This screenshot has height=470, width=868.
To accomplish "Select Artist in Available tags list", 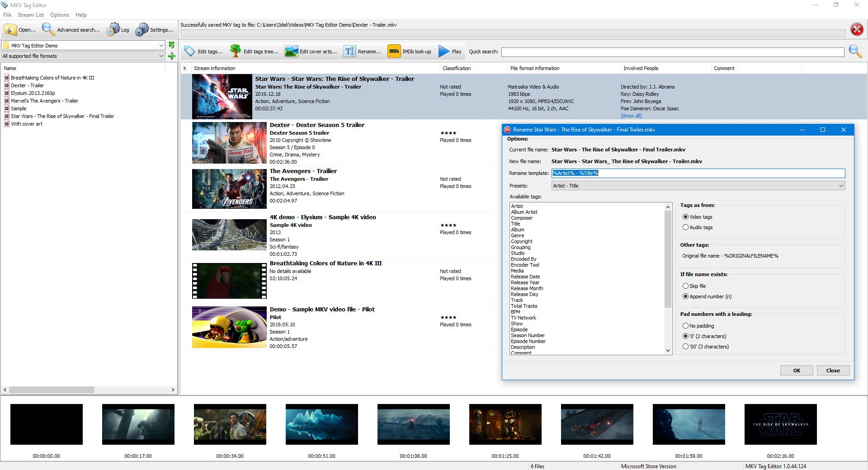I will tap(517, 206).
